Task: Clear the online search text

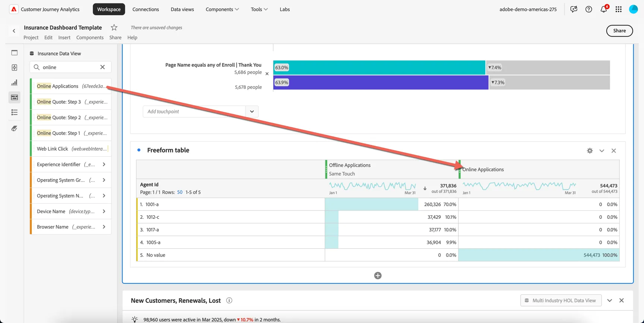Action: pyautogui.click(x=102, y=67)
